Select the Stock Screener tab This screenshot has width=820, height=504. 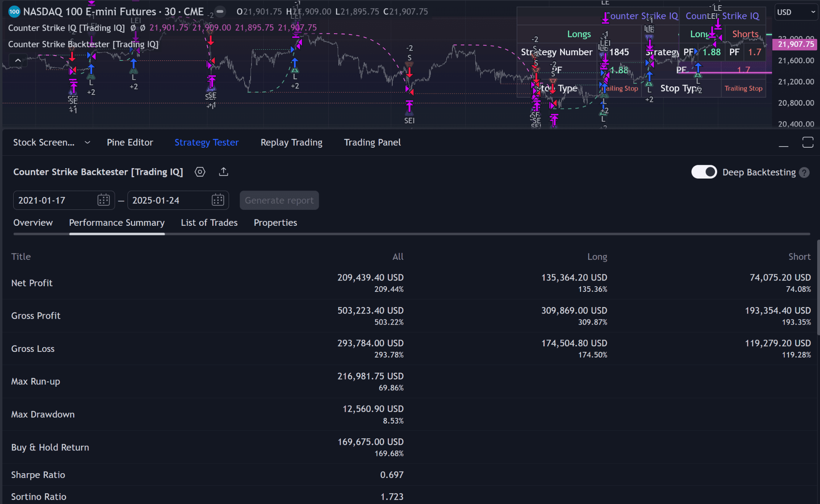click(x=44, y=143)
